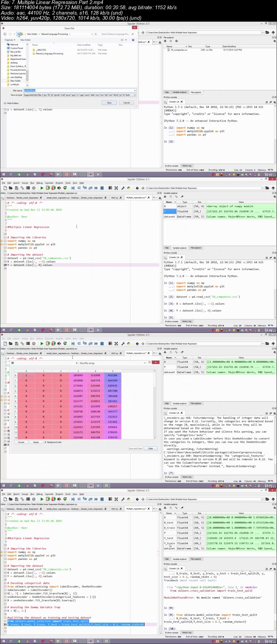This screenshot has width=277, height=644.
Task: Open the Organize dropdown in Save file dialog
Action: (10, 40)
